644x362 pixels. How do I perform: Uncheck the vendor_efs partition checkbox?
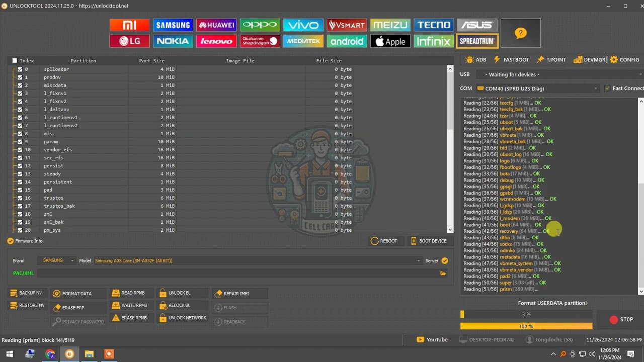[20, 150]
